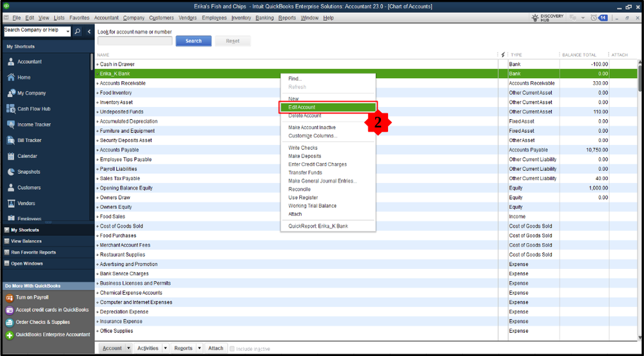644x356 pixels.
Task: Open the Bill Tracker shortcut
Action: coord(29,140)
